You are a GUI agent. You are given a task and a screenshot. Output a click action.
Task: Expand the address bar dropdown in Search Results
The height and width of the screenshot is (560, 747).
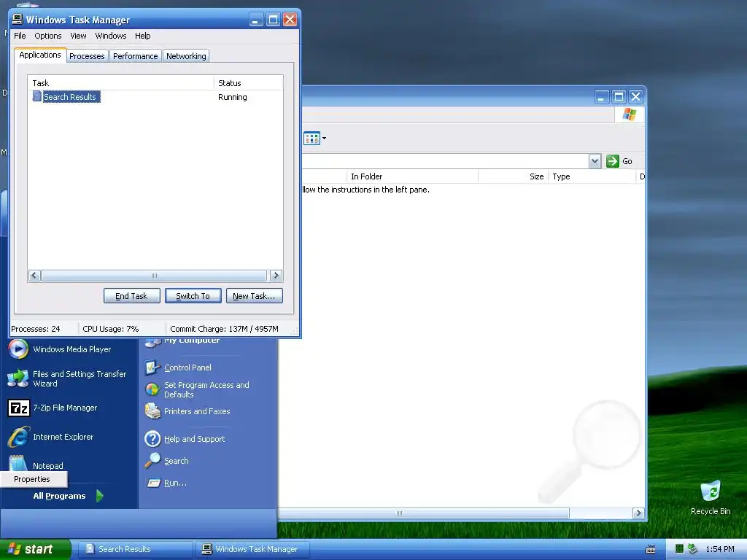(x=595, y=161)
